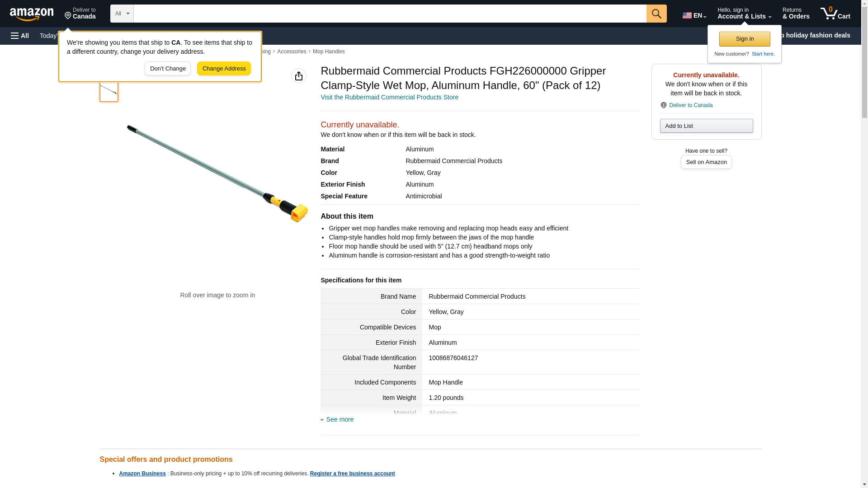
Task: Visit the Rubbermaid Commercial Products Store
Action: [x=389, y=97]
